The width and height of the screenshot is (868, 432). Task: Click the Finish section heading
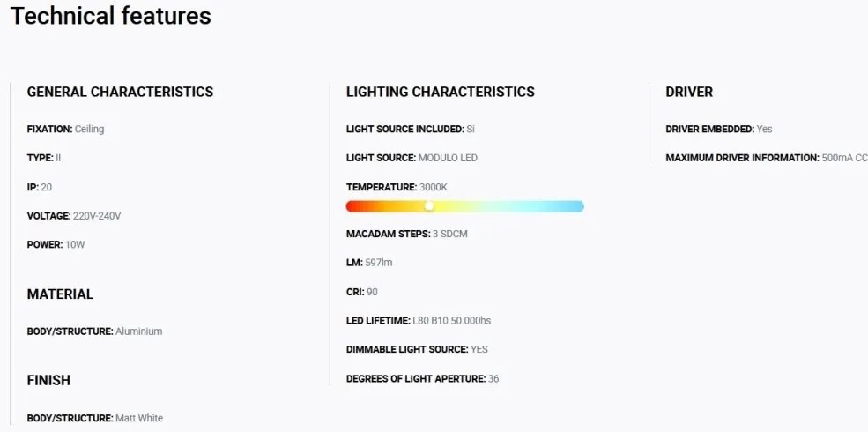48,381
